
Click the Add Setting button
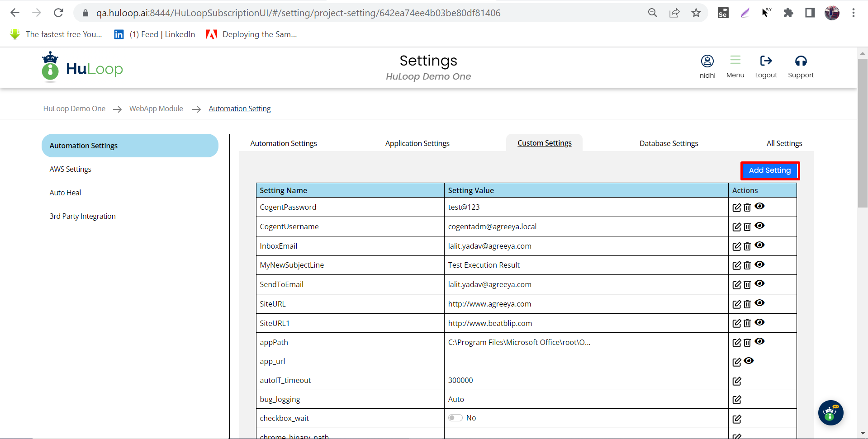tap(769, 170)
